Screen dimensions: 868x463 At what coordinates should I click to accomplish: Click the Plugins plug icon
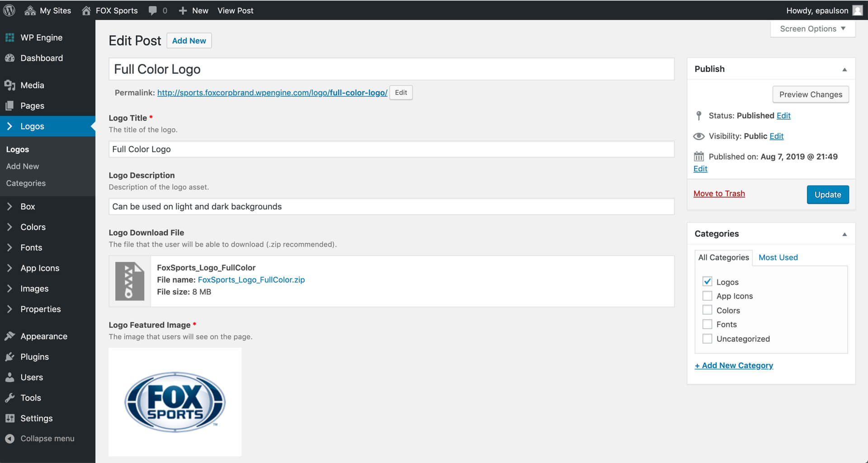click(x=9, y=357)
